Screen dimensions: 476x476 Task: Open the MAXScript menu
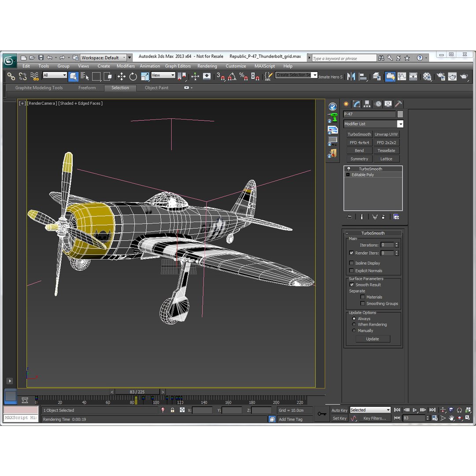pos(264,66)
